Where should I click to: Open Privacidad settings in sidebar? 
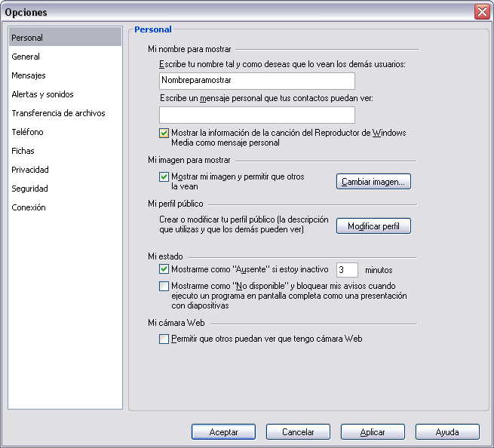65,170
